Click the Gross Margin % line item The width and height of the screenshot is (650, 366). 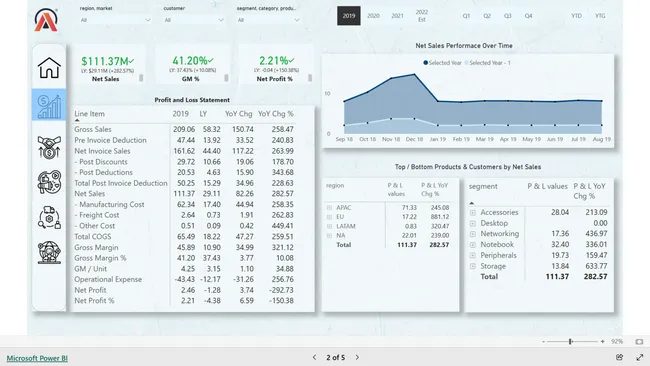pyautogui.click(x=100, y=258)
